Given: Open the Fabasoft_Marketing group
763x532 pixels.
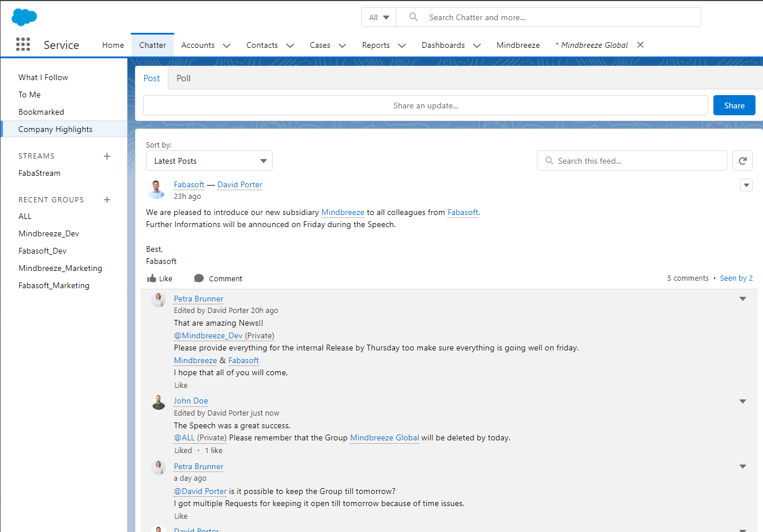Looking at the screenshot, I should point(54,285).
